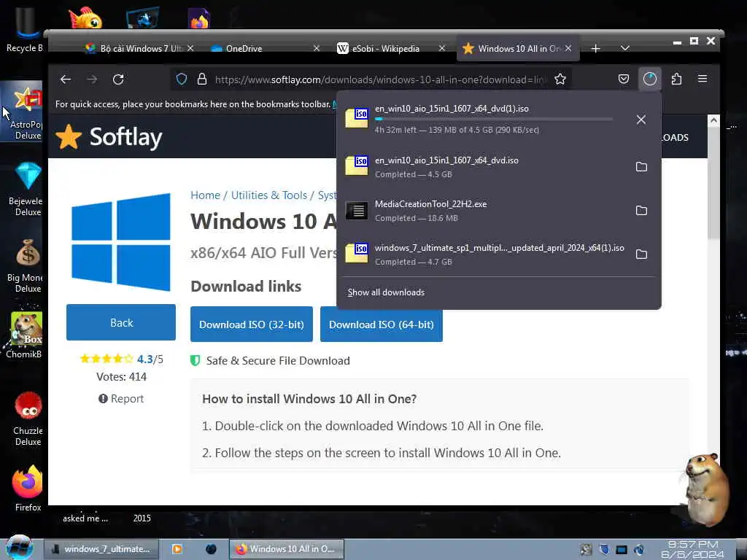This screenshot has width=747, height=560.
Task: Select the Firefox desktop shortcut
Action: click(28, 488)
